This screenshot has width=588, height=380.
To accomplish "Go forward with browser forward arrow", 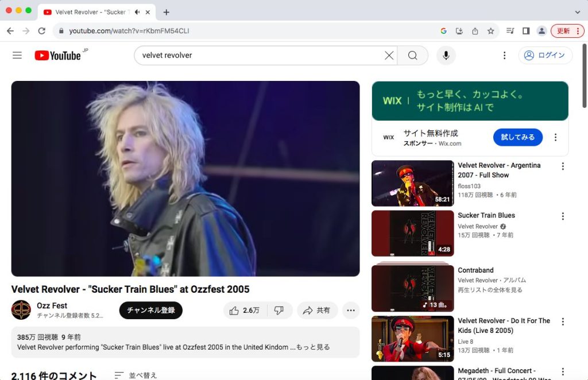I will click(x=26, y=31).
